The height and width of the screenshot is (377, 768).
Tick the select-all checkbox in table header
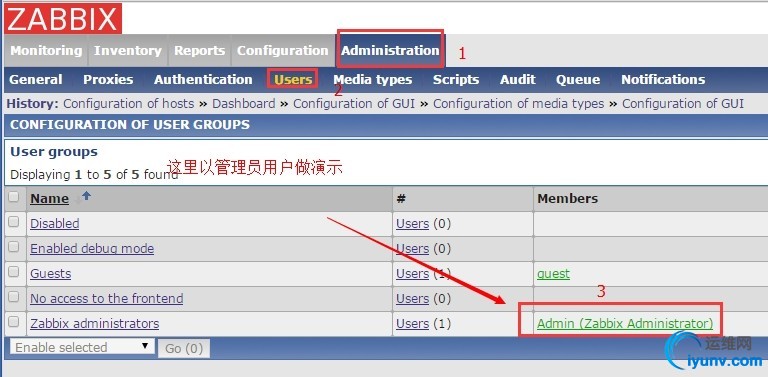coord(14,196)
